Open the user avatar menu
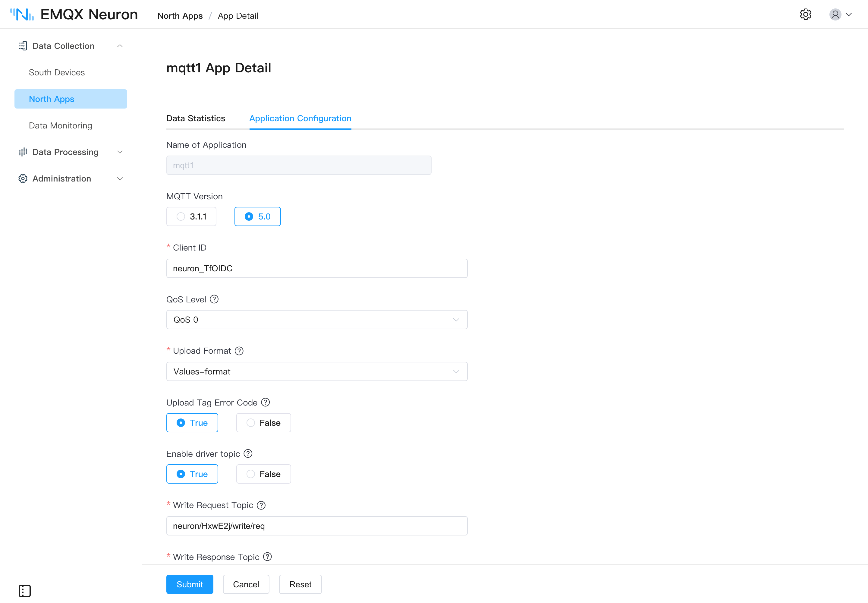The width and height of the screenshot is (868, 603). click(835, 14)
